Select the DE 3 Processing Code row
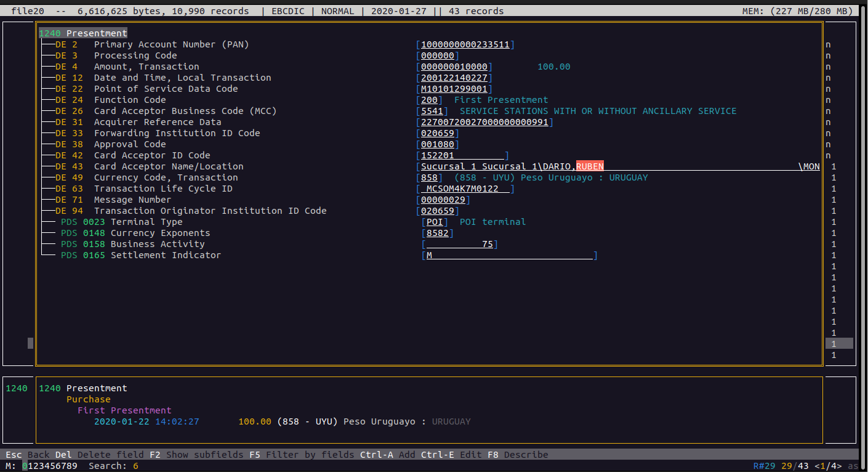This screenshot has width=868, height=472. [x=135, y=55]
